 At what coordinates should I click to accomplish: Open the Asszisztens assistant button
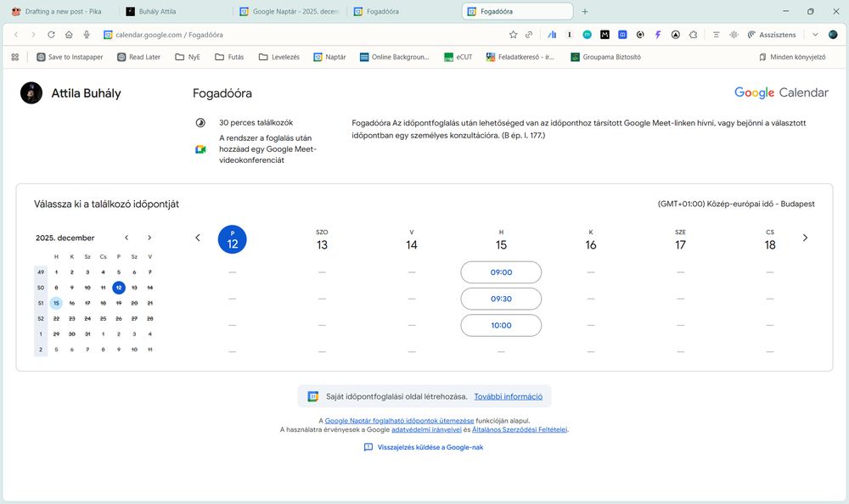point(772,35)
